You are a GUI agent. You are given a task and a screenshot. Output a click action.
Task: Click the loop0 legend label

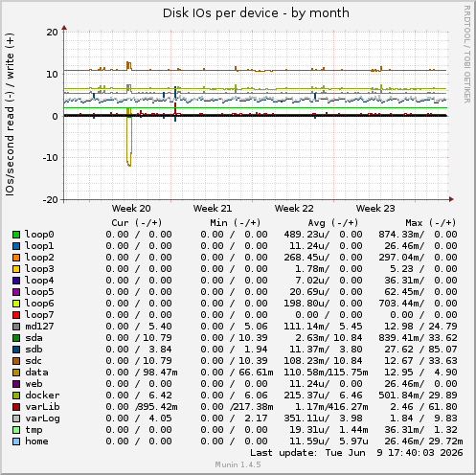(x=39, y=235)
